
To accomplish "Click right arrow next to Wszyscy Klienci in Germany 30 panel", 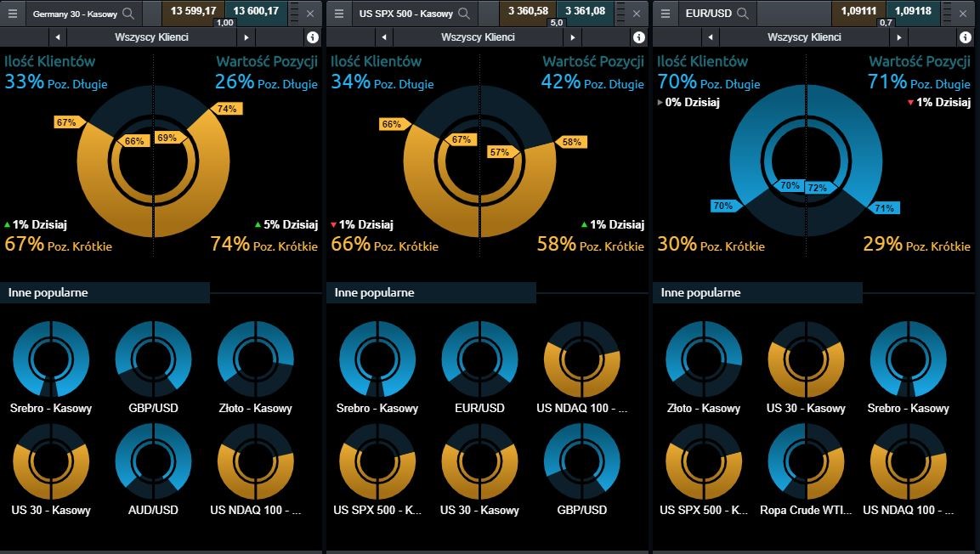I will 246,37.
